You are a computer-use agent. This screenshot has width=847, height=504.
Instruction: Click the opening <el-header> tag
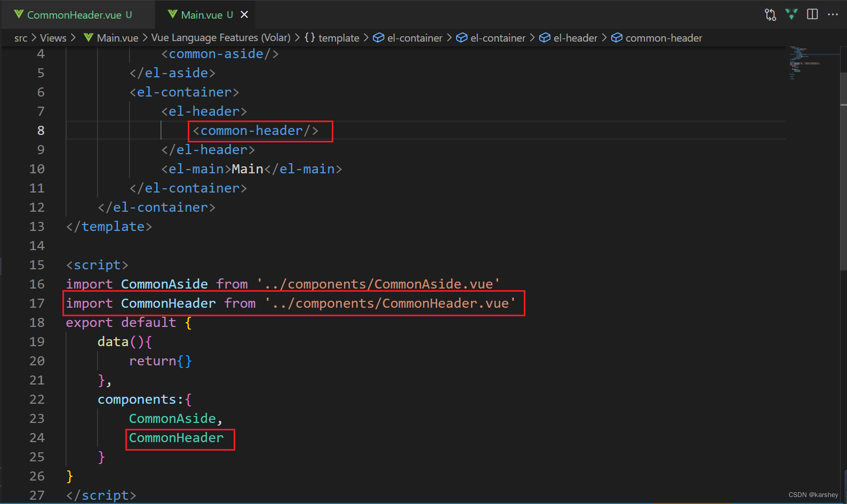pos(204,111)
